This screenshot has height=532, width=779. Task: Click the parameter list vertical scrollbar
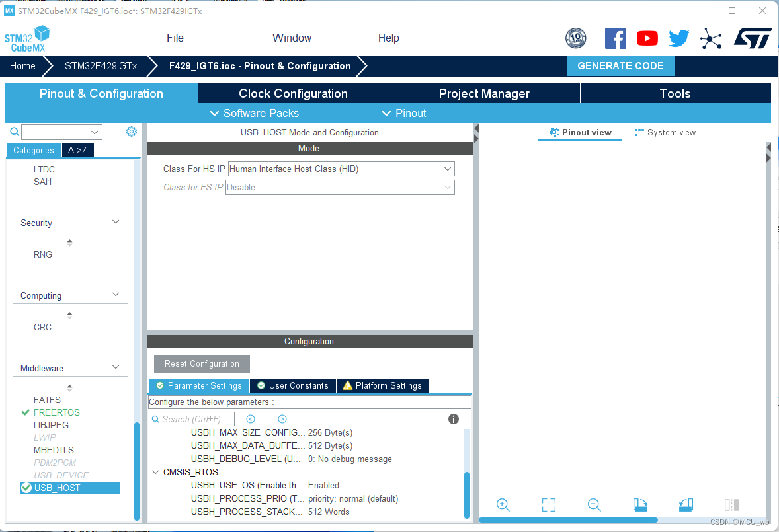click(x=467, y=495)
